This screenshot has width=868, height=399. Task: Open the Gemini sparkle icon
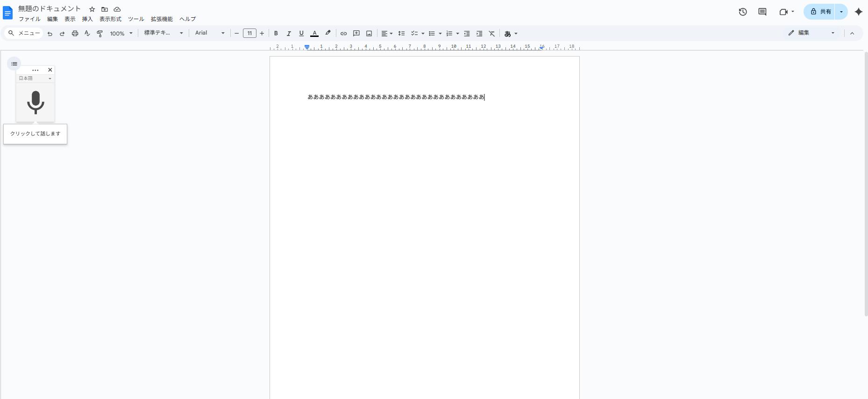[x=858, y=12]
